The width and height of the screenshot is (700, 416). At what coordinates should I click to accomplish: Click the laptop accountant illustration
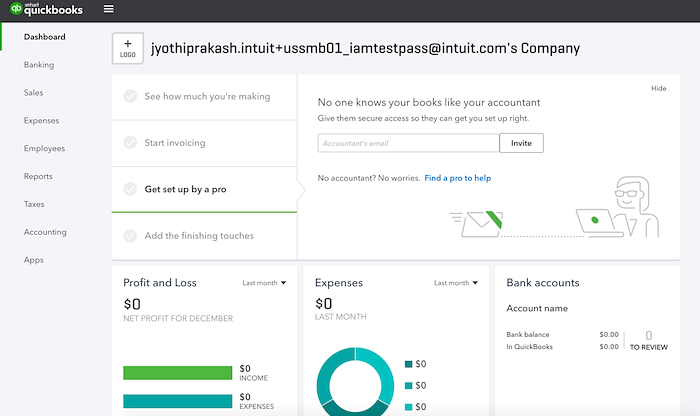(x=618, y=207)
